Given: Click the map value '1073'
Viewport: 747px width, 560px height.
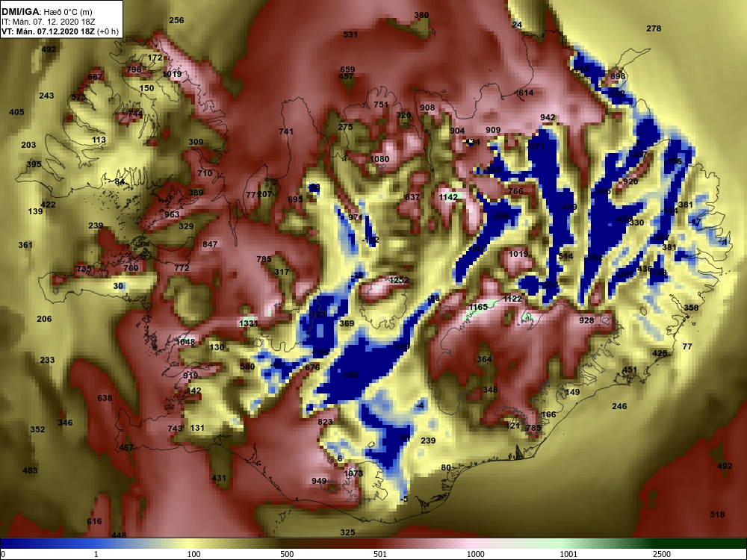Looking at the screenshot, I should (x=353, y=473).
